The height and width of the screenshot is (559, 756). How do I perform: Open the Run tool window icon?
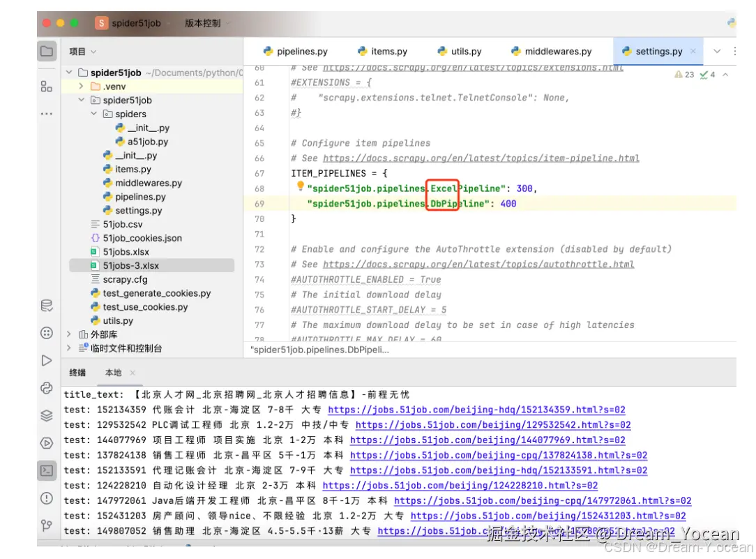click(x=47, y=360)
